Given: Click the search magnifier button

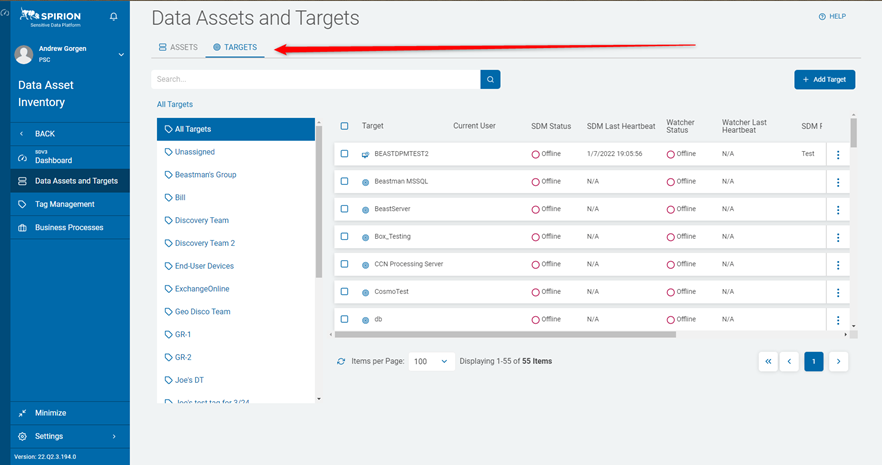Looking at the screenshot, I should point(490,79).
